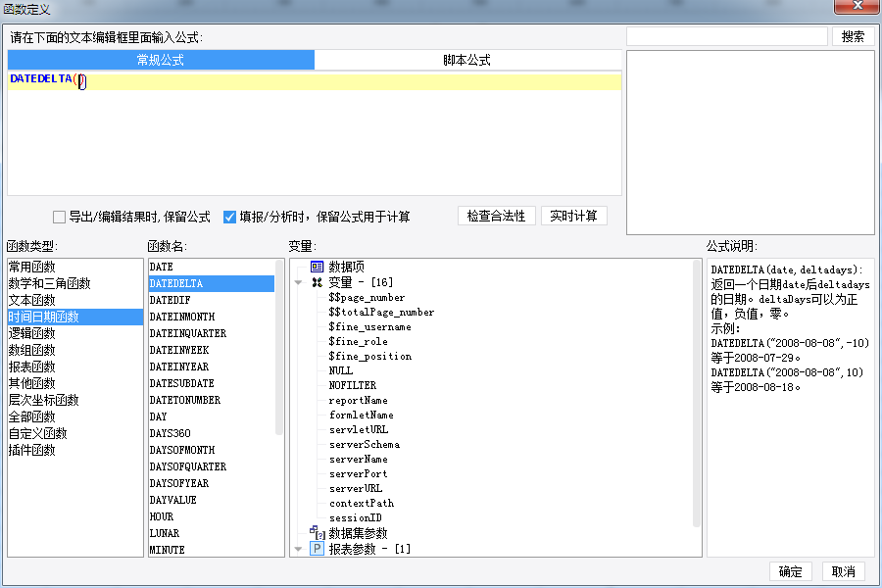Select the DATETONUMBER function

[x=212, y=400]
